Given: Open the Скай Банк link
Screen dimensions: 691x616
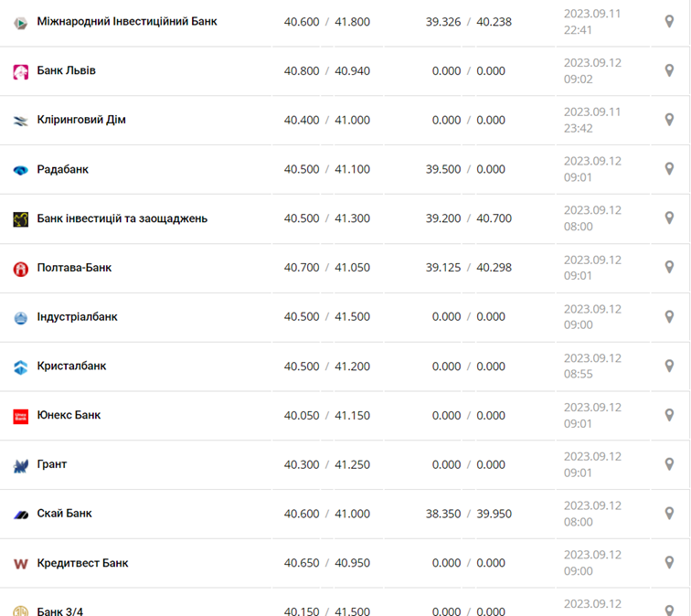Looking at the screenshot, I should click(64, 514).
